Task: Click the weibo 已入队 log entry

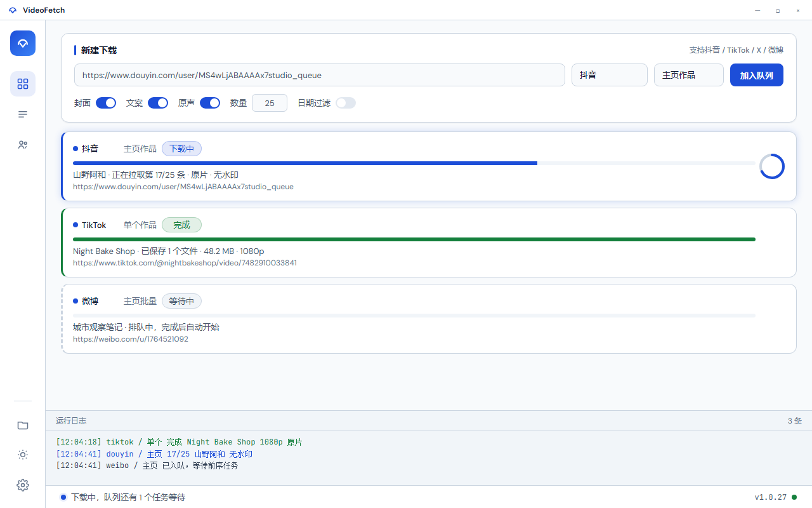Action: 147,465
